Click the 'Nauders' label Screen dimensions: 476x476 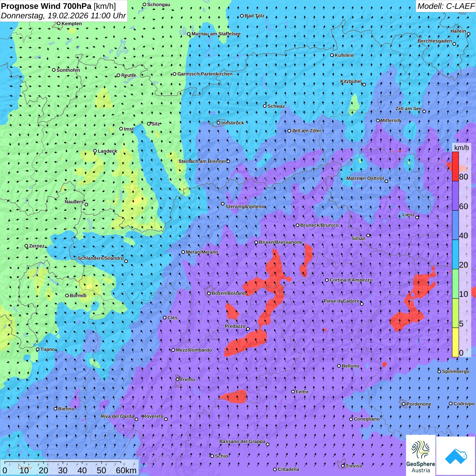click(74, 202)
